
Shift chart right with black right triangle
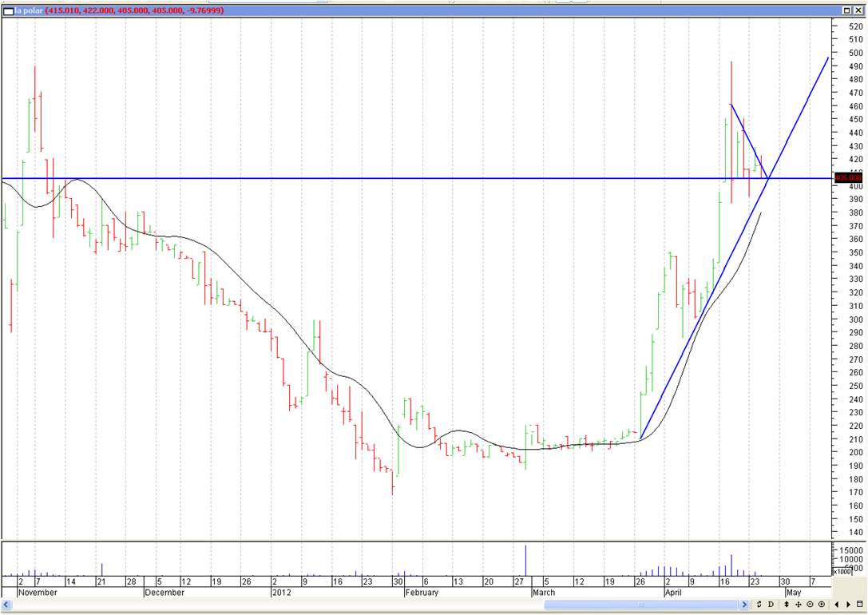click(848, 605)
